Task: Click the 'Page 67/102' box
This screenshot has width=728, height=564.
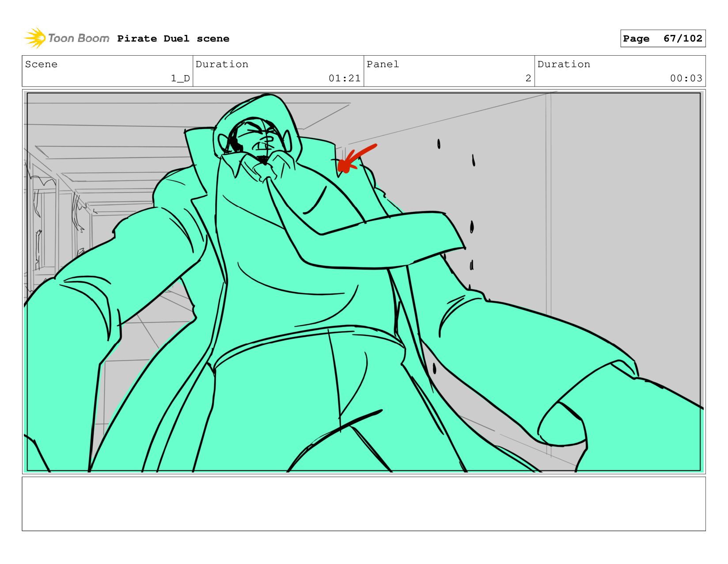Action: 663,38
